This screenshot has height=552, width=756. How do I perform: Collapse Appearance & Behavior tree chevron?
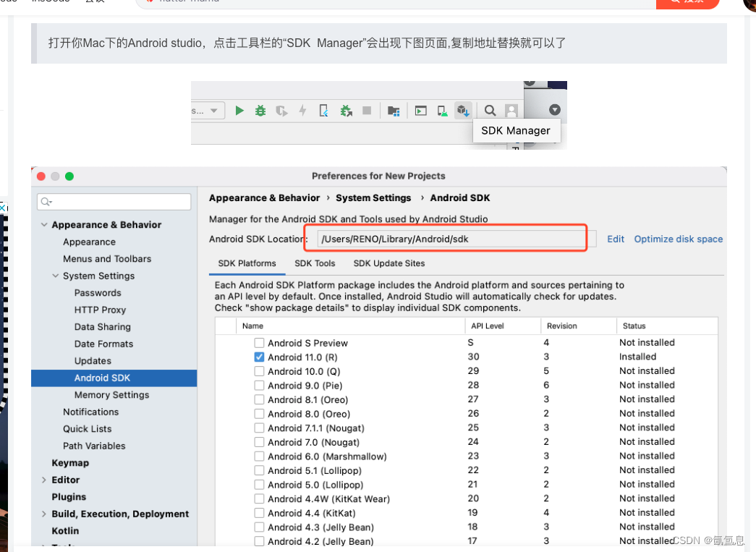[44, 225]
